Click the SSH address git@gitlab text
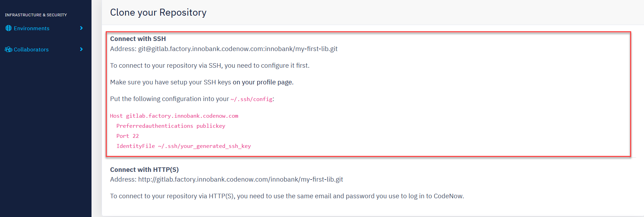Viewport: 644px width, 217px height. click(238, 49)
